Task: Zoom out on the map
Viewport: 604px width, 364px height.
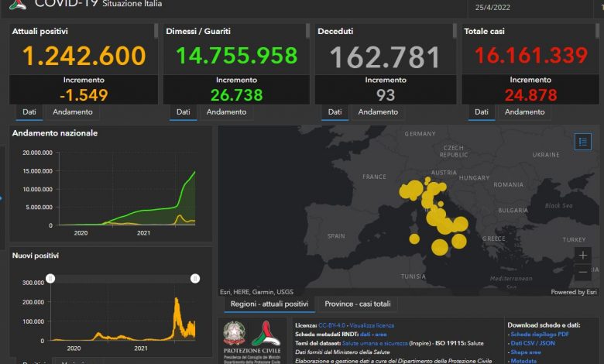Action: pos(582,273)
